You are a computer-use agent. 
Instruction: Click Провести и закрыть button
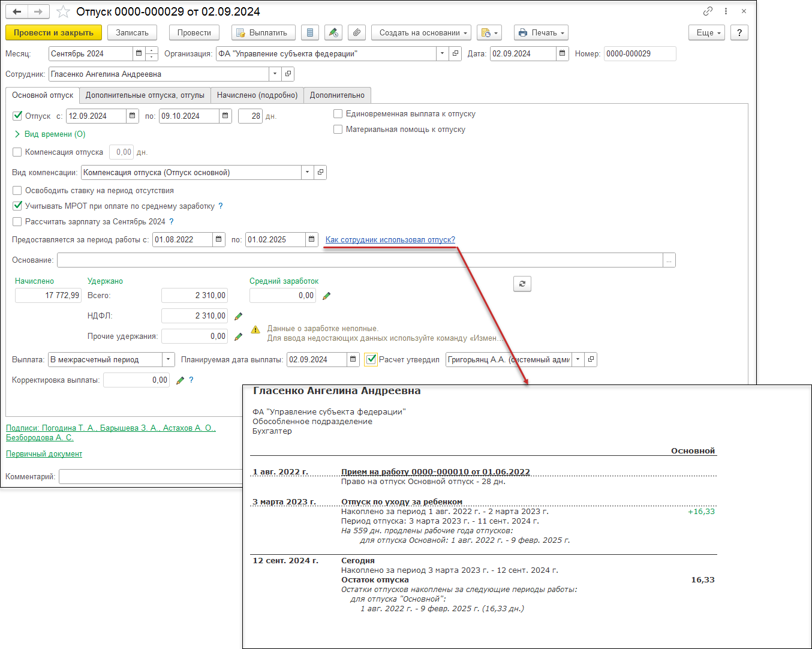tap(53, 32)
